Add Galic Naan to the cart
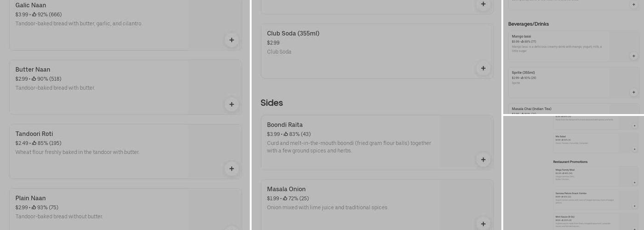 231,40
